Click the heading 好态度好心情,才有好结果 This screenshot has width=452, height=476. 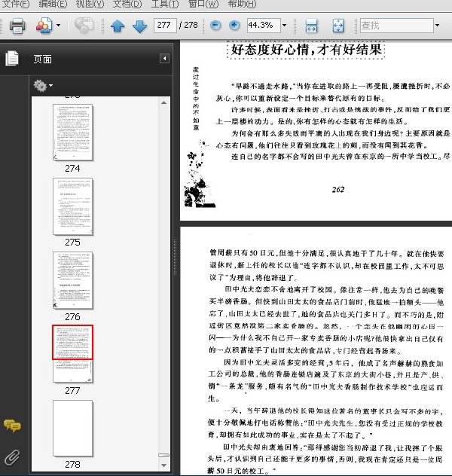click(306, 50)
